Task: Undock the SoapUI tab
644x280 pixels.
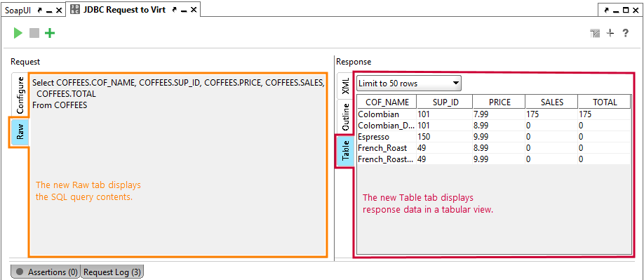Action: [39, 11]
